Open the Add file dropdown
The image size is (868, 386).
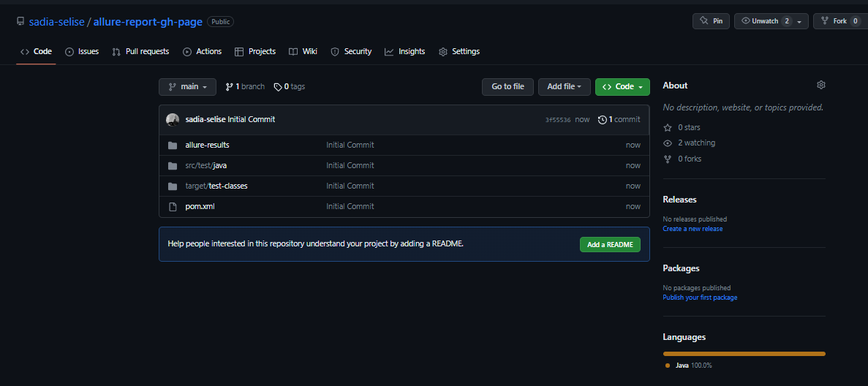[x=565, y=87]
